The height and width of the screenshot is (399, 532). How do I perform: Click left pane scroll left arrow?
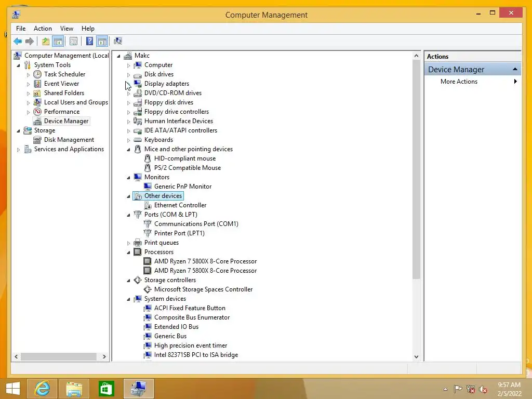pyautogui.click(x=16, y=356)
